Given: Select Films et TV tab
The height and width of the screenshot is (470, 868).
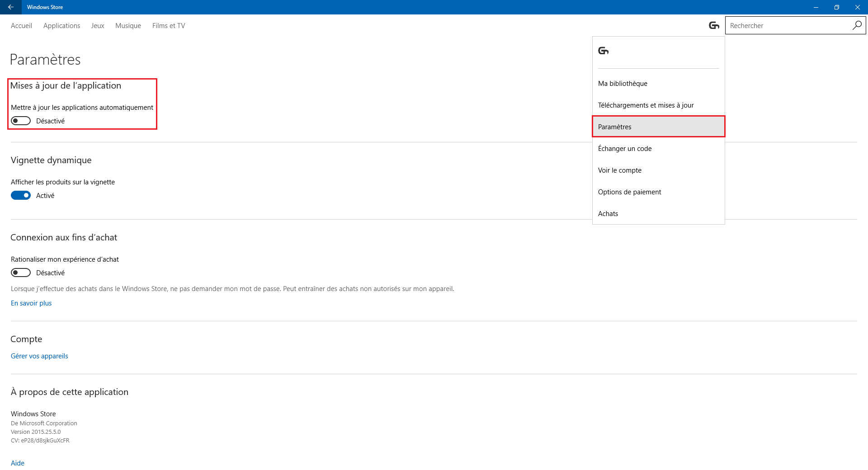Looking at the screenshot, I should click(x=169, y=26).
